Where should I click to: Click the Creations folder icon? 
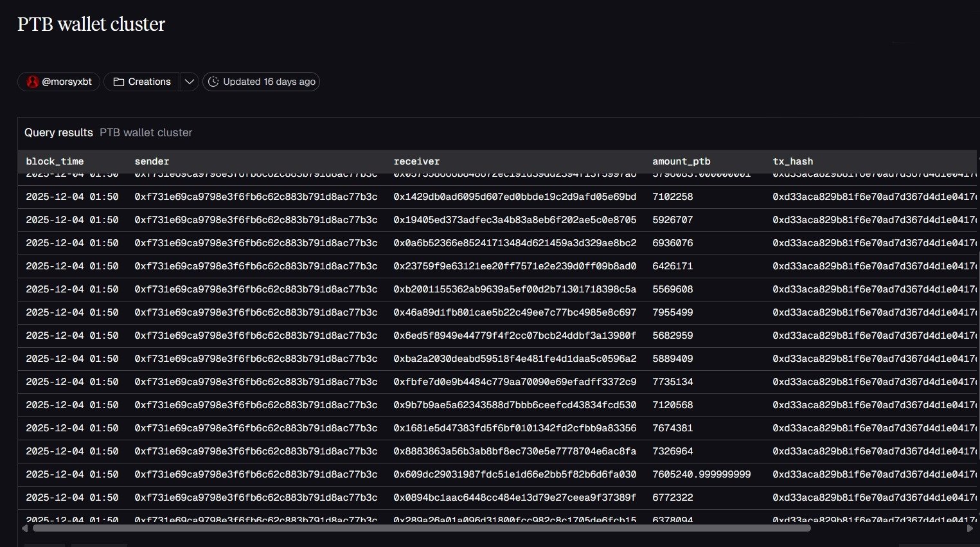(x=119, y=82)
